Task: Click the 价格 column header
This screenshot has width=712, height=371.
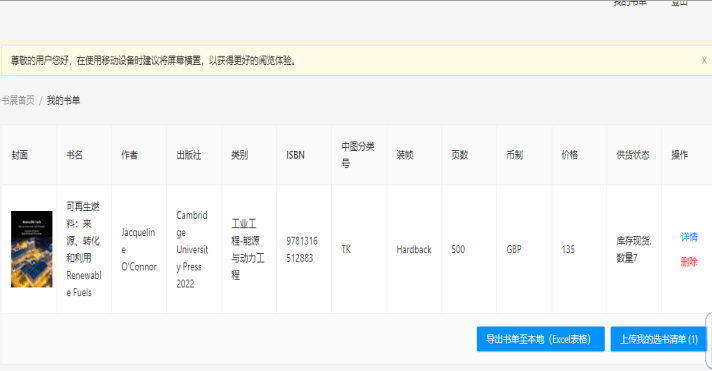Action: 569,155
